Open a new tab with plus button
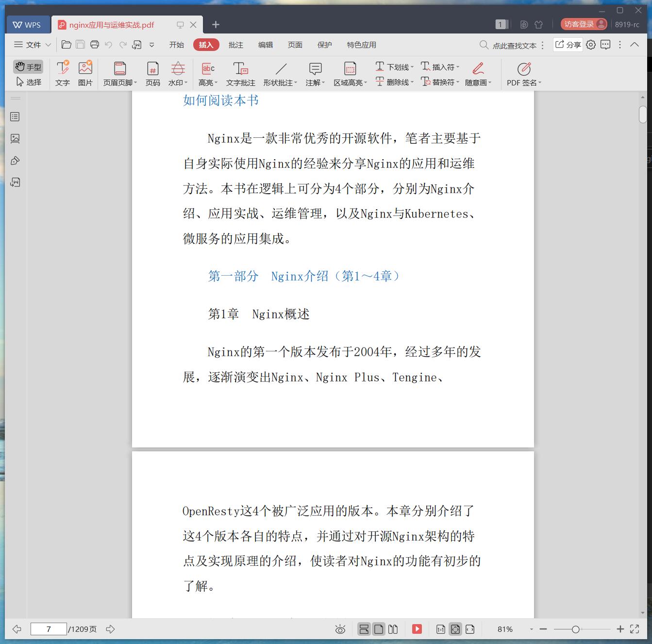652x644 pixels. [x=216, y=24]
